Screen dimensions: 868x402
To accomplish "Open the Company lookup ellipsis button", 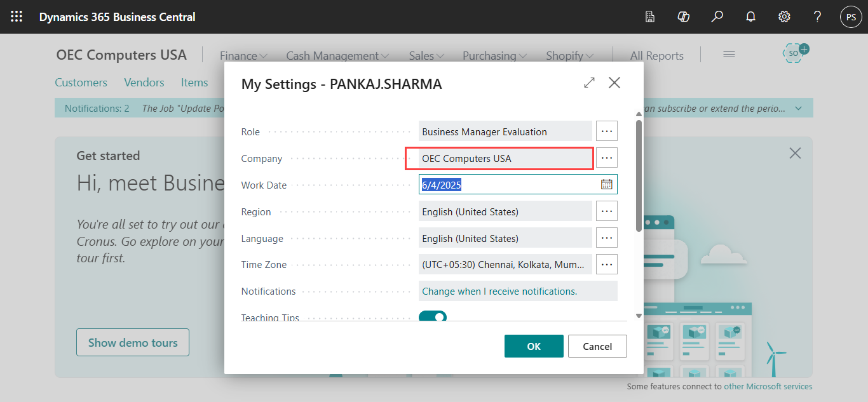I will click(606, 158).
